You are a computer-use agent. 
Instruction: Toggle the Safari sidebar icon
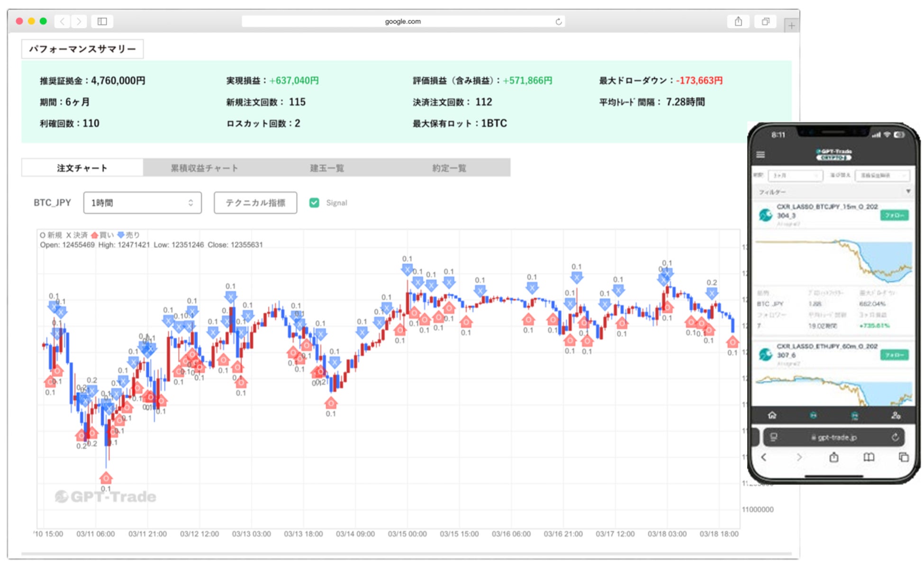(x=102, y=21)
